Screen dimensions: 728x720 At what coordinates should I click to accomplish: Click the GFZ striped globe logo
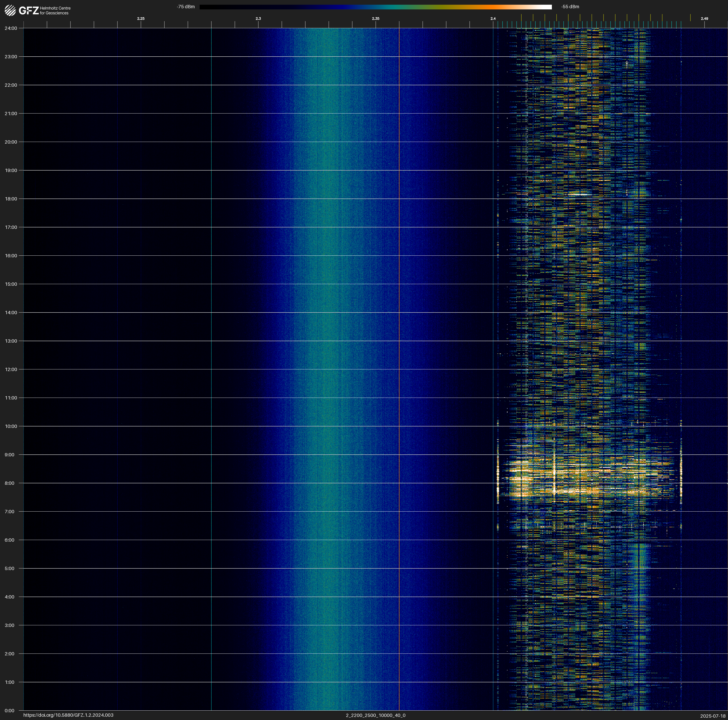(x=10, y=10)
